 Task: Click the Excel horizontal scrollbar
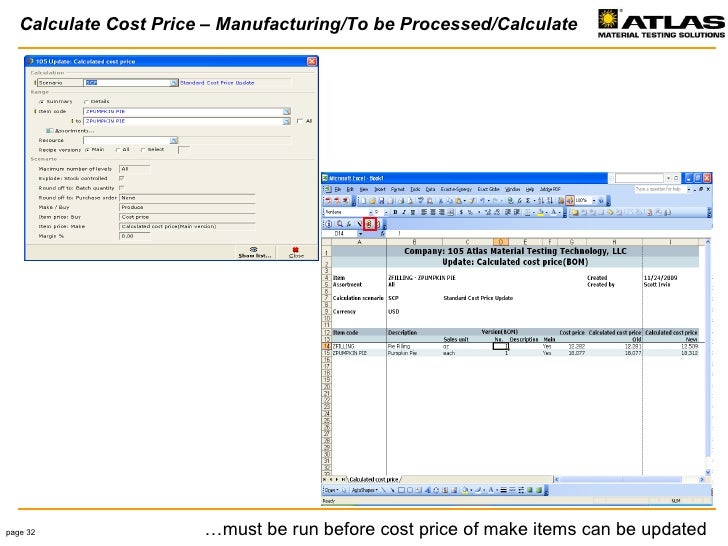tap(629, 479)
